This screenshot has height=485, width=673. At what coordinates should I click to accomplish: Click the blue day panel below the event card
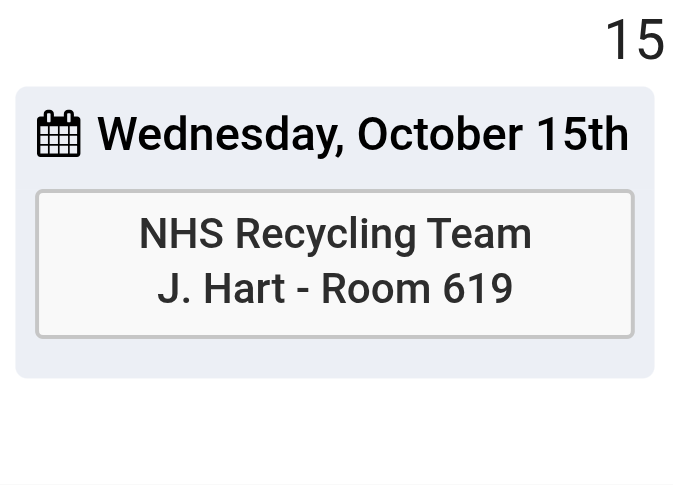point(335,358)
